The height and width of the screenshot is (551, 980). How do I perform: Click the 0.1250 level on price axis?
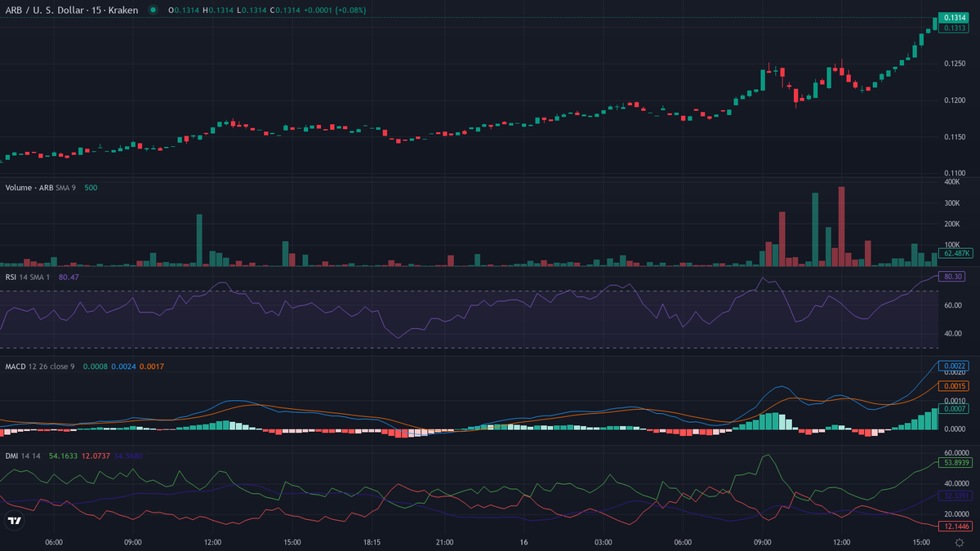954,64
